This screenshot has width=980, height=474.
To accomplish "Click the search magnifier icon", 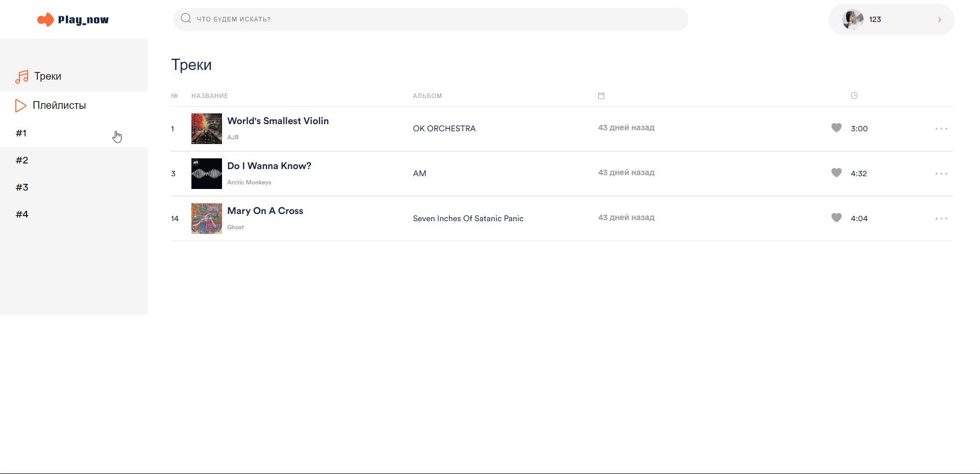I will (186, 19).
